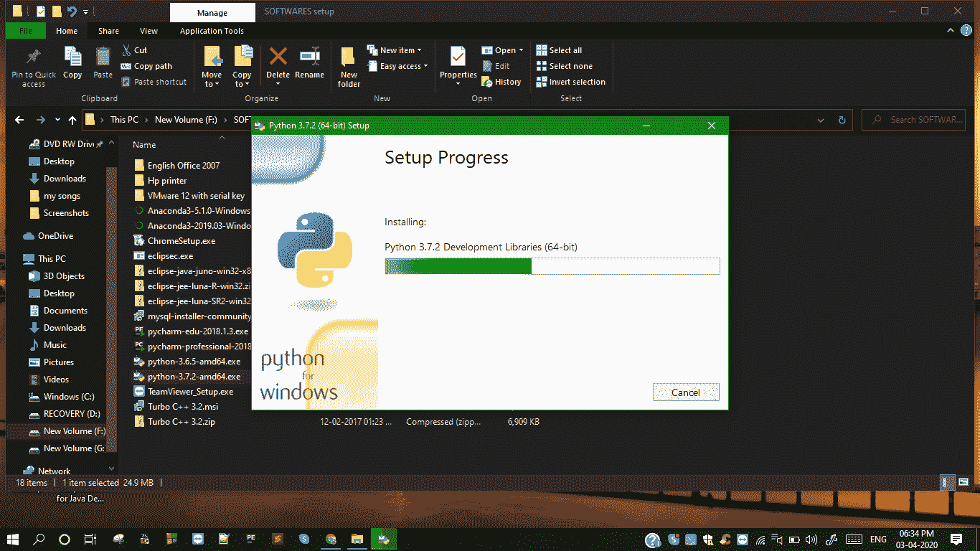Switch to the View ribbon tab
The width and height of the screenshot is (980, 551).
(x=149, y=31)
